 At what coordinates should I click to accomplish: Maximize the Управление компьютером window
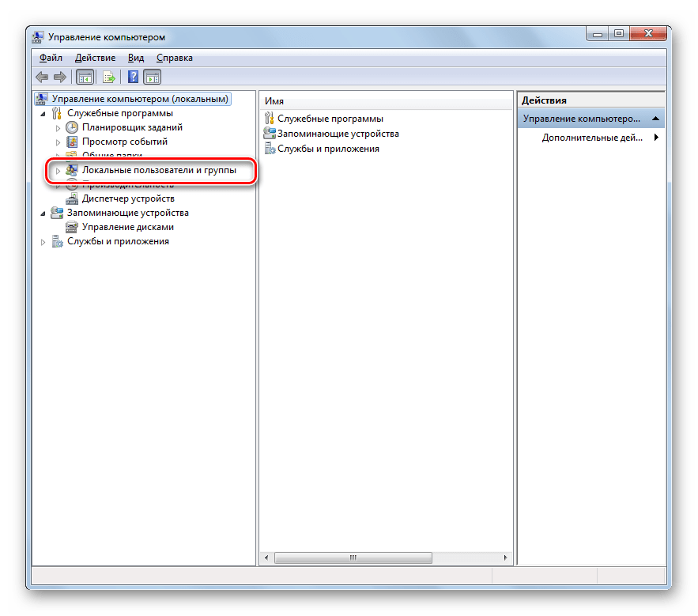[619, 33]
